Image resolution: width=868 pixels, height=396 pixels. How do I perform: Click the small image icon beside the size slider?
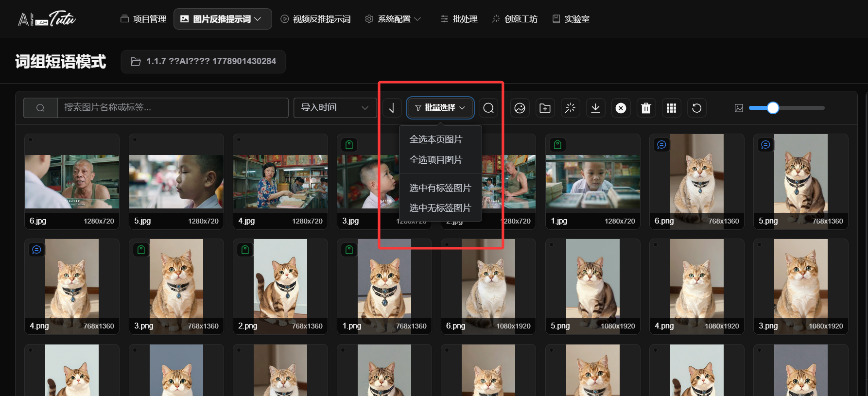[x=739, y=108]
